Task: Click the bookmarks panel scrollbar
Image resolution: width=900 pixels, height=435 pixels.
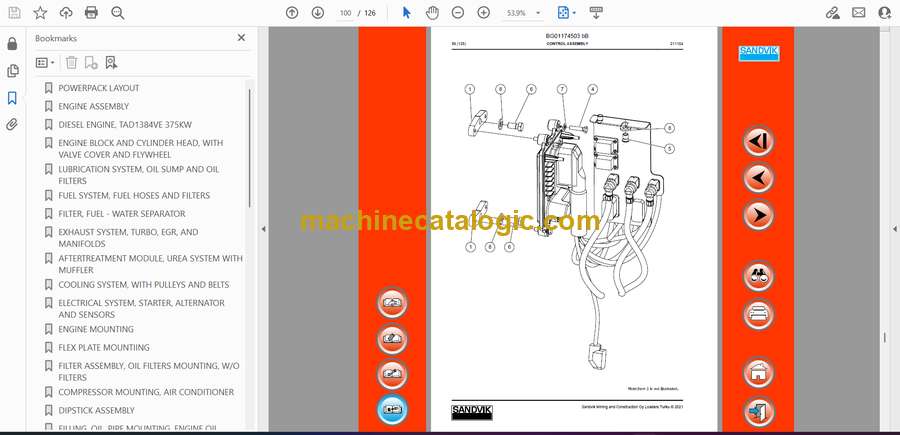Action: coord(249,149)
